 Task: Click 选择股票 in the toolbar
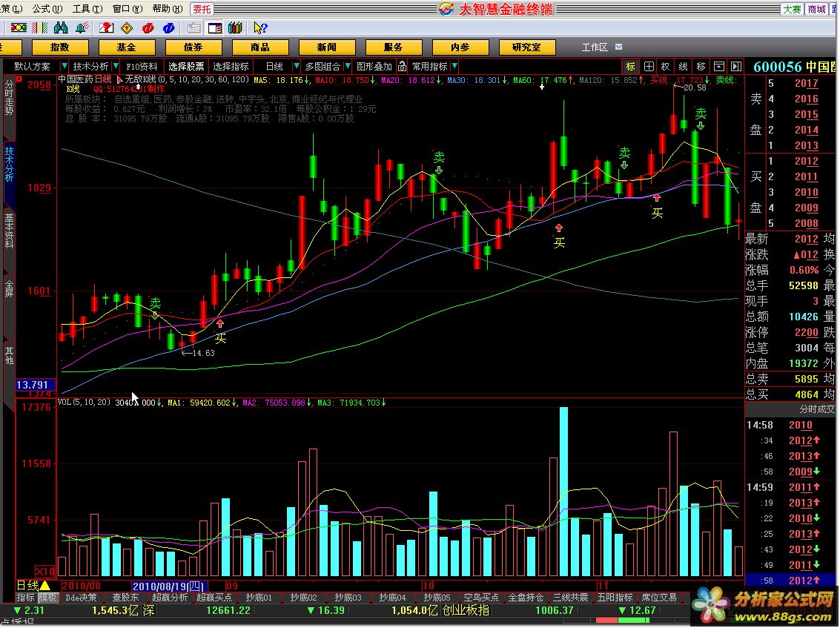pos(186,67)
